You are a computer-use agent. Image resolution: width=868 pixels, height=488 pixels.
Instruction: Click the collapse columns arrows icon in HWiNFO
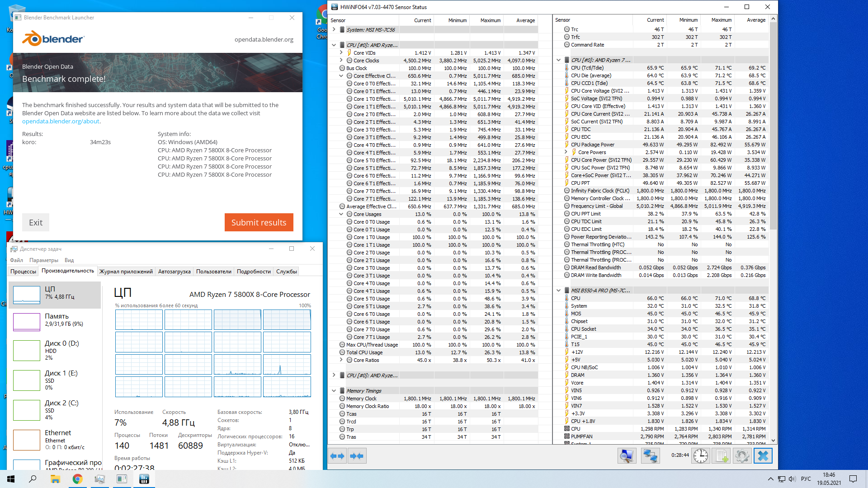(357, 456)
